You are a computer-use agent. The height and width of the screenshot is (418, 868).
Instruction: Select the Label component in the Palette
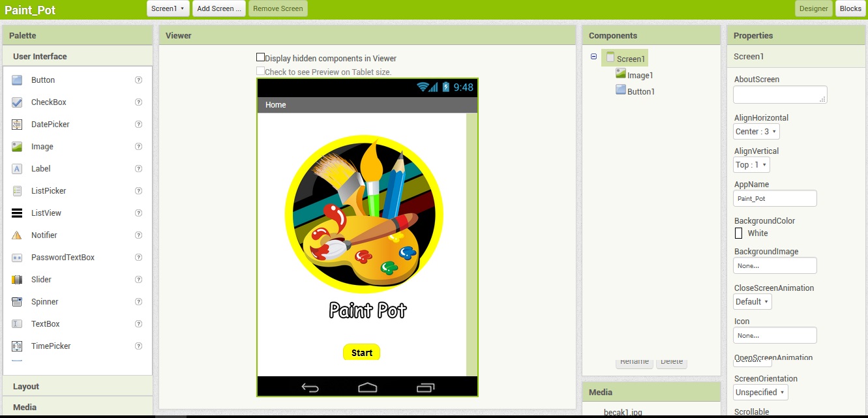tap(40, 168)
